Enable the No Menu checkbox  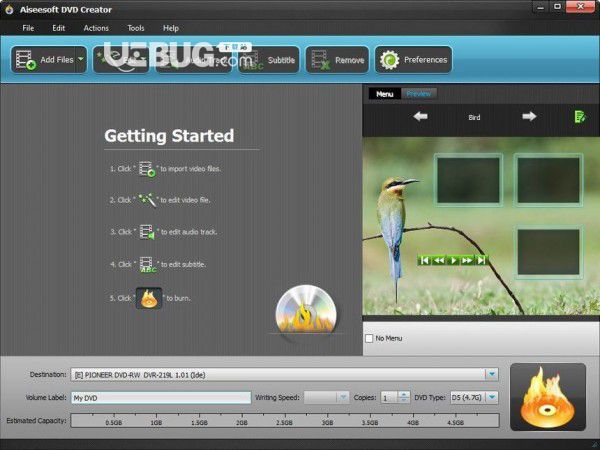369,338
